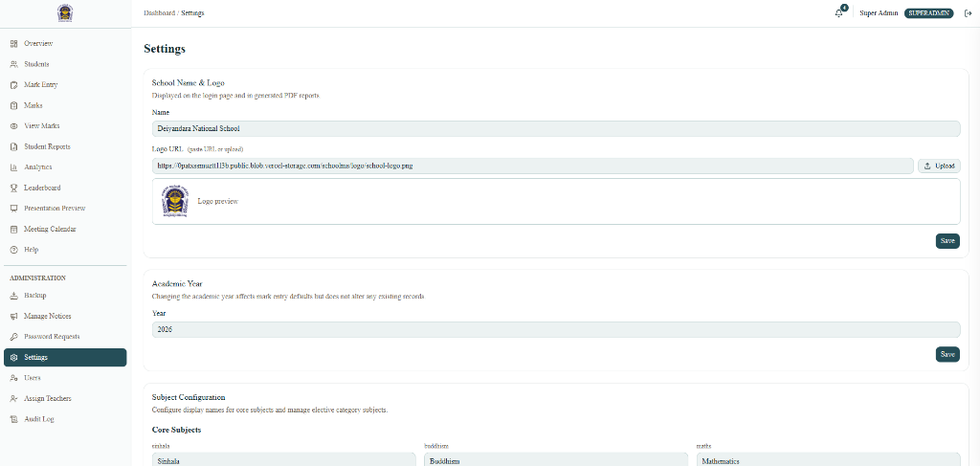Click the Mathematics core subject field
Screen dimensions: 980x466
click(x=828, y=460)
